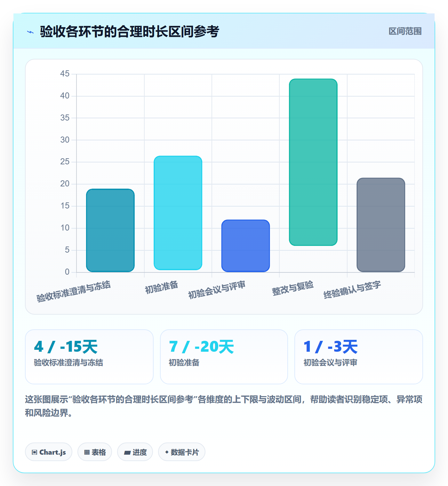Click y-axis value 0

click(x=67, y=272)
